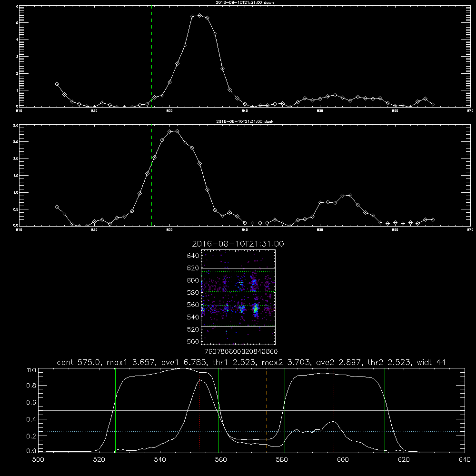Click the left green dashed line in dusk plot
Viewport: 476px width, 476px height.
pos(151,175)
